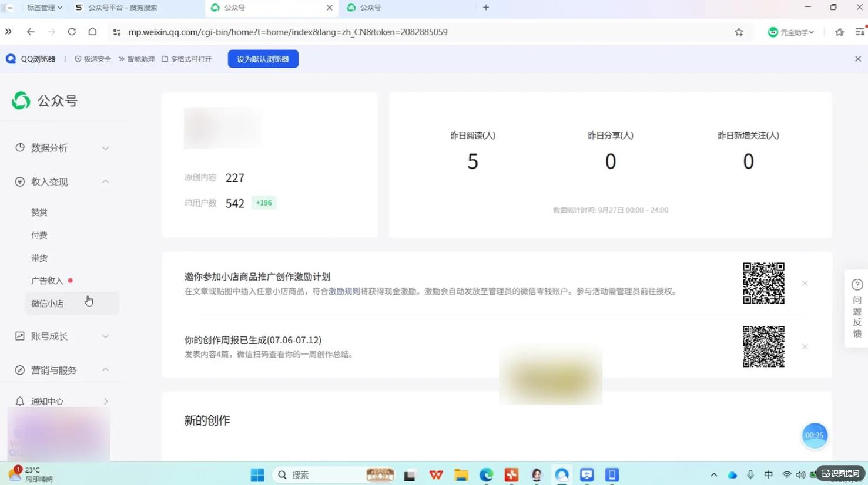Viewport: 868px width, 485px height.
Task: Click the address bar URL field
Action: tap(288, 32)
